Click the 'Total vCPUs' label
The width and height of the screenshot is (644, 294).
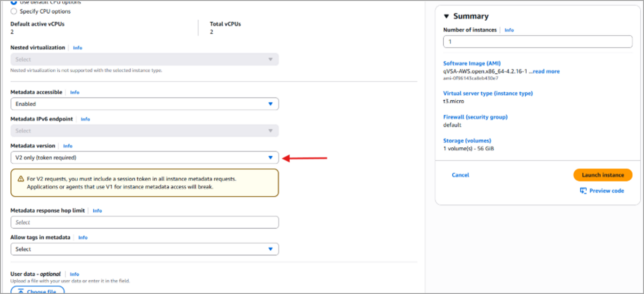pyautogui.click(x=225, y=24)
